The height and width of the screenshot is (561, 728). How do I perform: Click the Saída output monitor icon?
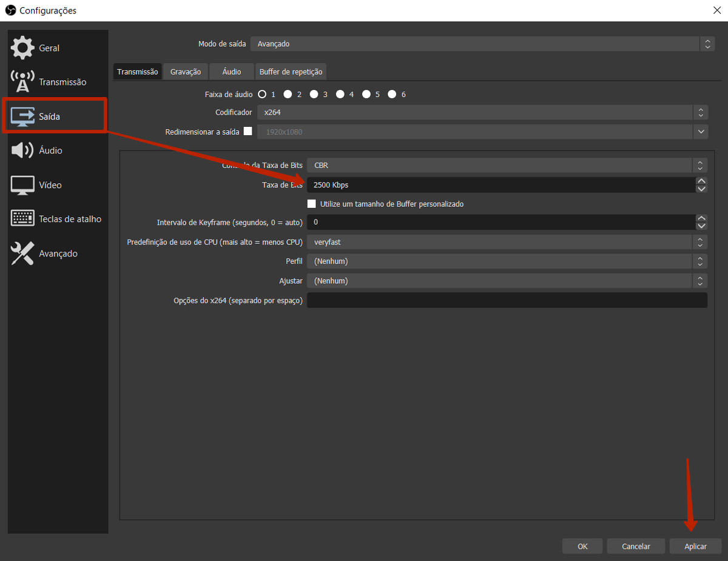[x=22, y=116]
